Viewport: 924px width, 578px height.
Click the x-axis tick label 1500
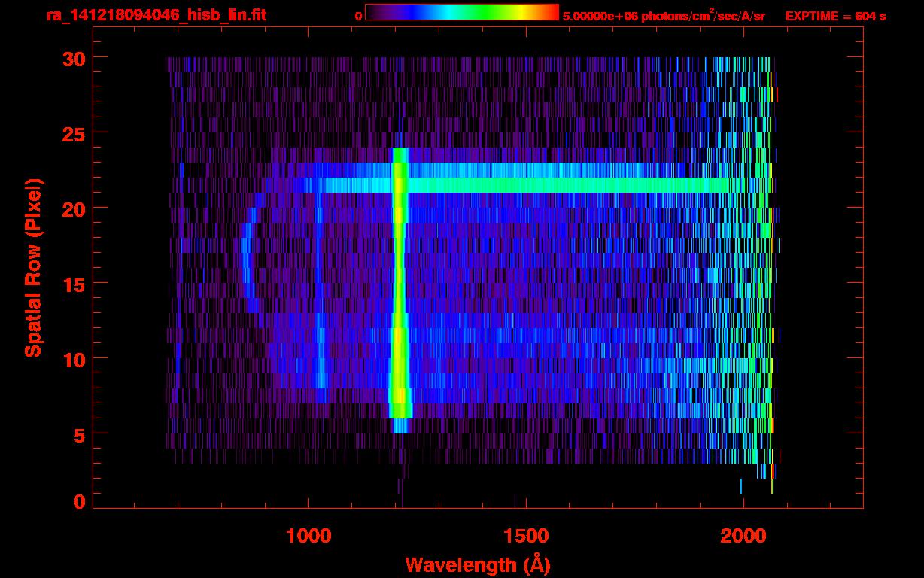click(x=525, y=536)
